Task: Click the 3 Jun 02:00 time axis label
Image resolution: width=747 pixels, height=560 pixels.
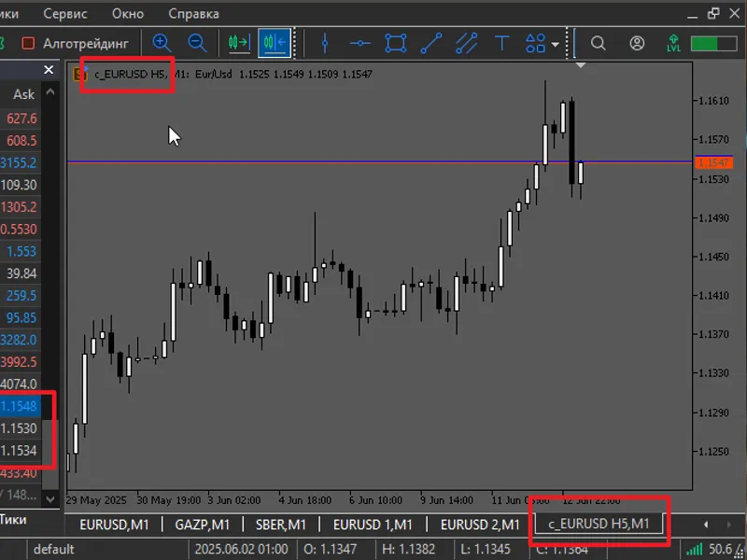Action: pyautogui.click(x=234, y=500)
